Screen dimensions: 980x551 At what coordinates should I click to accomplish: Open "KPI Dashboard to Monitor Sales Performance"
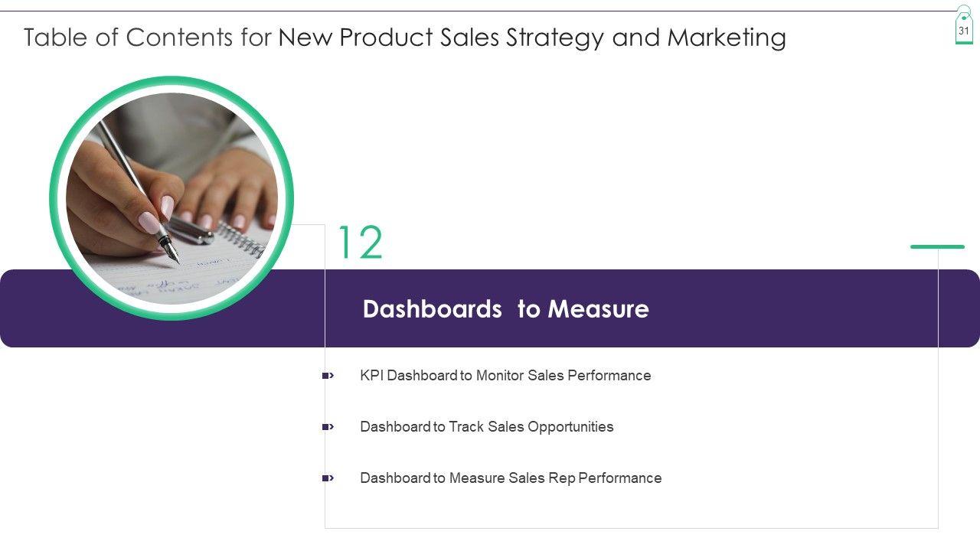tap(505, 376)
